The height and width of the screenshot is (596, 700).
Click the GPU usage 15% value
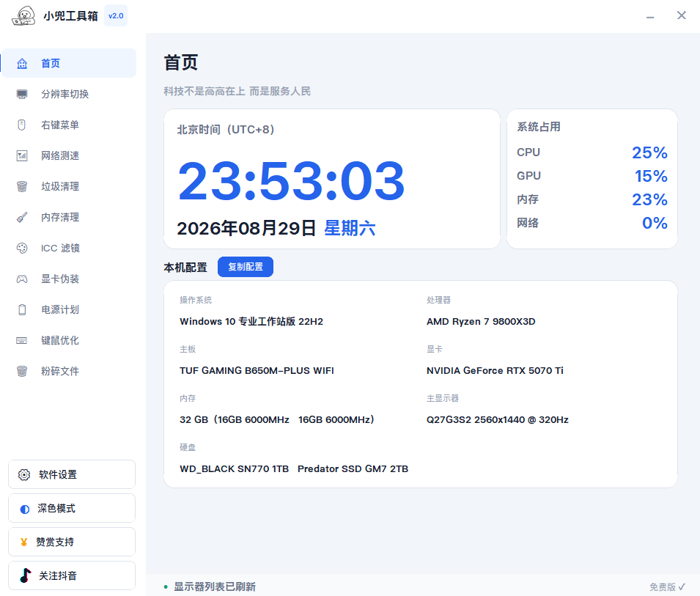tap(651, 176)
